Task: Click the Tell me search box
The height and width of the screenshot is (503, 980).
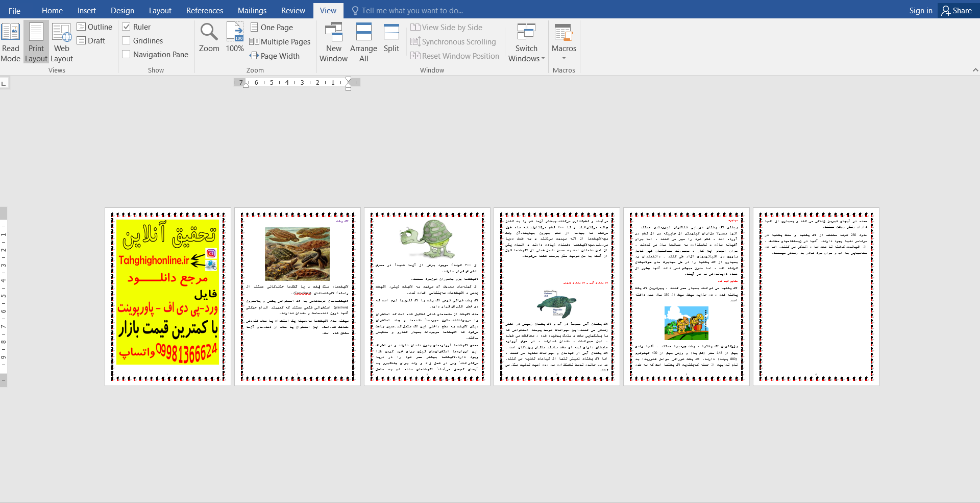Action: coord(408,10)
